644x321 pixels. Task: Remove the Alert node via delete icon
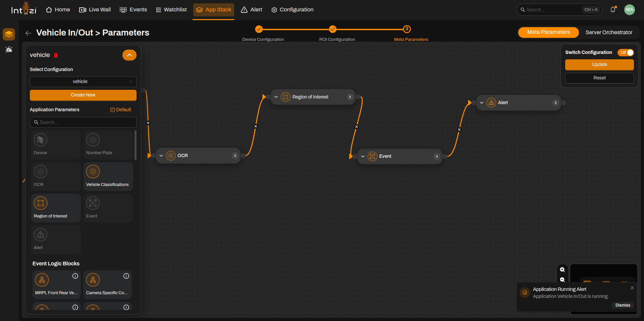tap(555, 103)
